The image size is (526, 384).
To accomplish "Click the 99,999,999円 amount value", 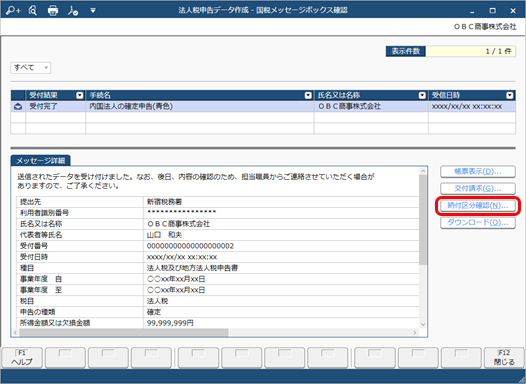I will [x=170, y=323].
